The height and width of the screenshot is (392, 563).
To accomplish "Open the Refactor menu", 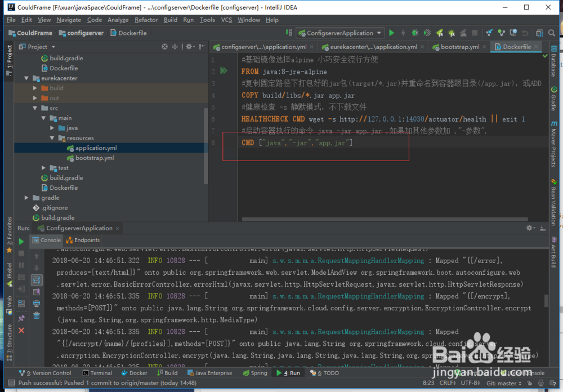I will [x=146, y=20].
